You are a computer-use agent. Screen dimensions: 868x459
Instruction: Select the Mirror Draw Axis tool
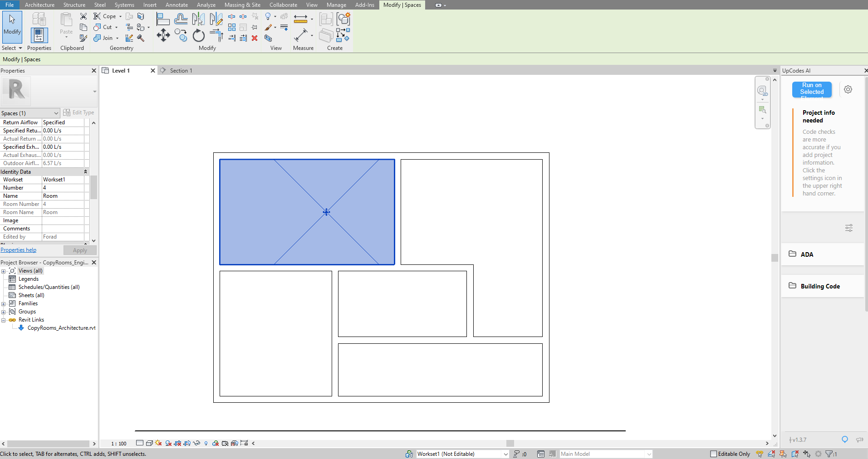[216, 19]
